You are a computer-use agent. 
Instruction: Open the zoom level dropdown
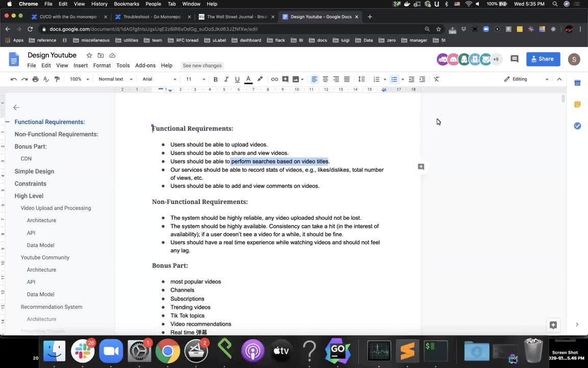click(x=80, y=79)
